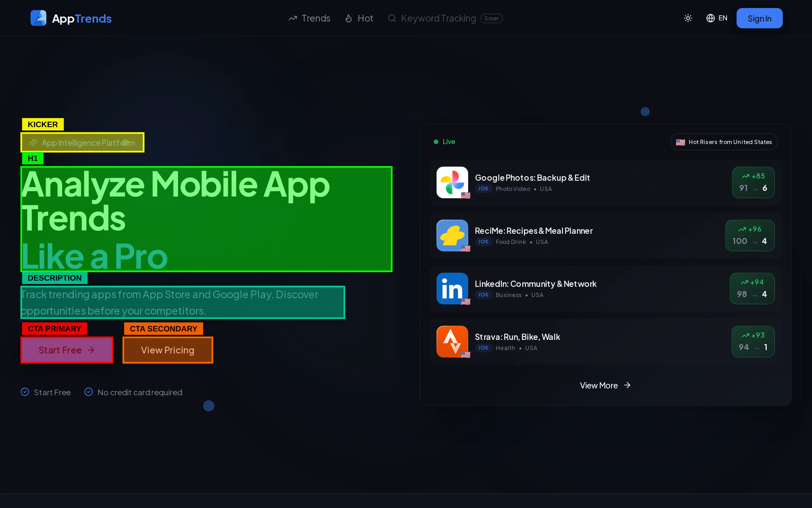Click the ReciMe app icon
The image size is (812, 508).
[452, 236]
